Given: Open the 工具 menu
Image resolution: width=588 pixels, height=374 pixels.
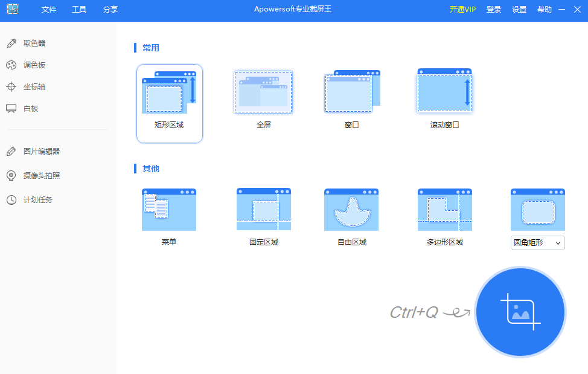Looking at the screenshot, I should (x=78, y=10).
